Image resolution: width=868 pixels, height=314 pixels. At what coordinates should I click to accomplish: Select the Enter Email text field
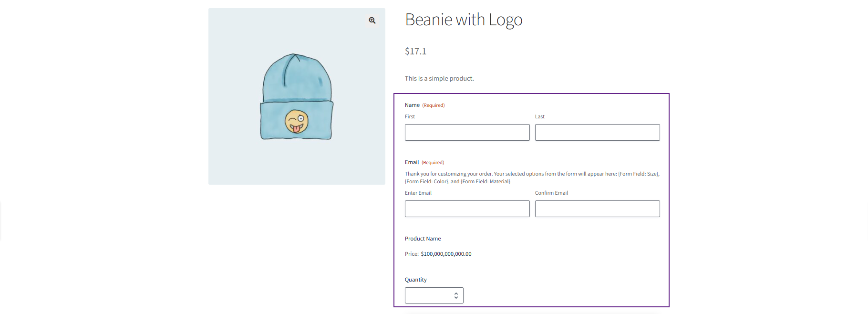467,209
